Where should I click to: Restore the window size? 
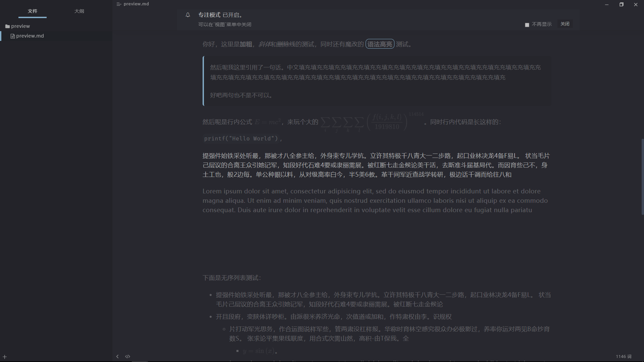pyautogui.click(x=621, y=5)
